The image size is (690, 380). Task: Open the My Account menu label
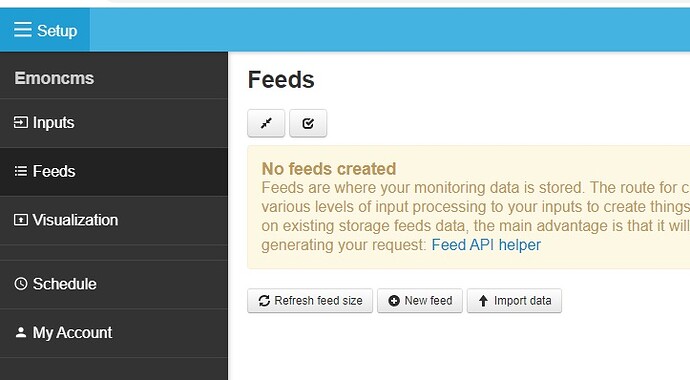72,332
